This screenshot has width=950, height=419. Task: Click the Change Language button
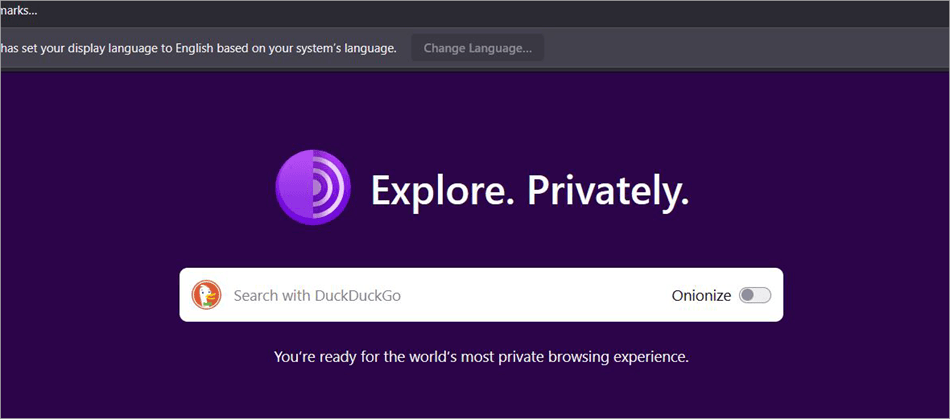click(477, 48)
